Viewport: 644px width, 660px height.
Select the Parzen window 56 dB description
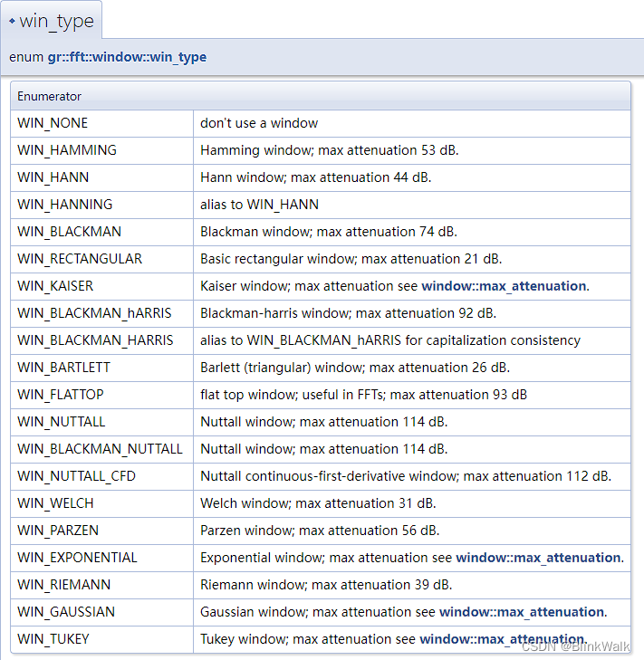click(320, 531)
